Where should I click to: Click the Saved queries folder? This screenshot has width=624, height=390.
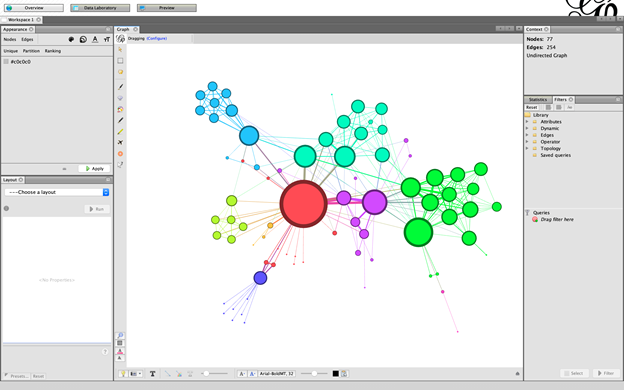(555, 155)
